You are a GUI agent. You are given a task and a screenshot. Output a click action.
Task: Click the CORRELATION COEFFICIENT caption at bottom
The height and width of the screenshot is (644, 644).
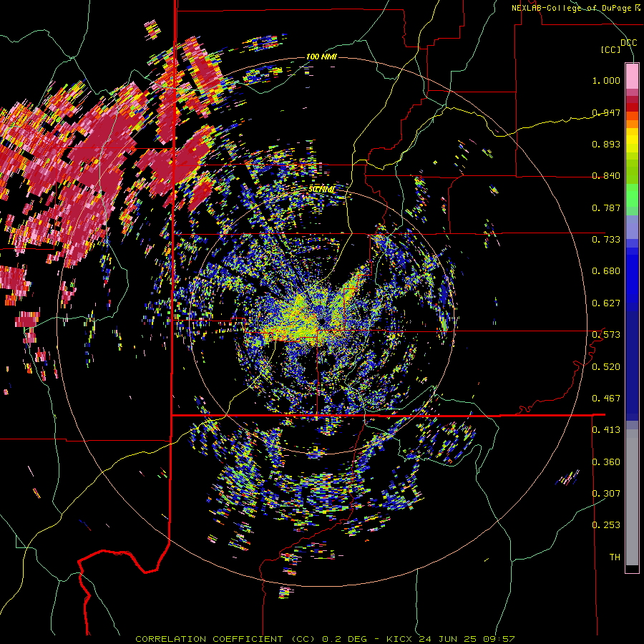(x=324, y=639)
